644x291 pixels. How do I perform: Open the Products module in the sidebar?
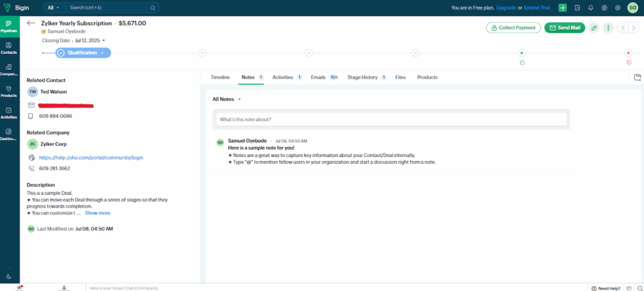(9, 91)
